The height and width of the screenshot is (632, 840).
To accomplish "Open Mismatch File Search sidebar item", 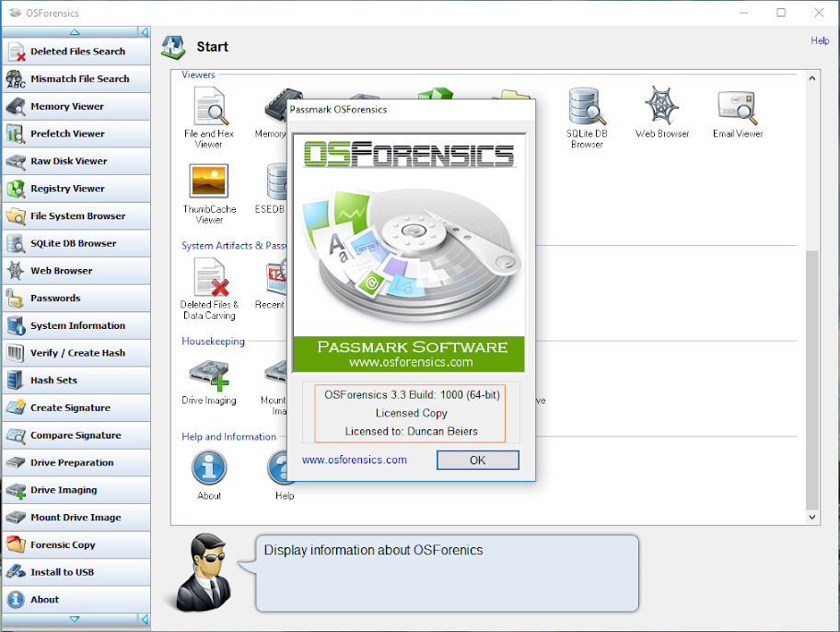I will 76,79.
